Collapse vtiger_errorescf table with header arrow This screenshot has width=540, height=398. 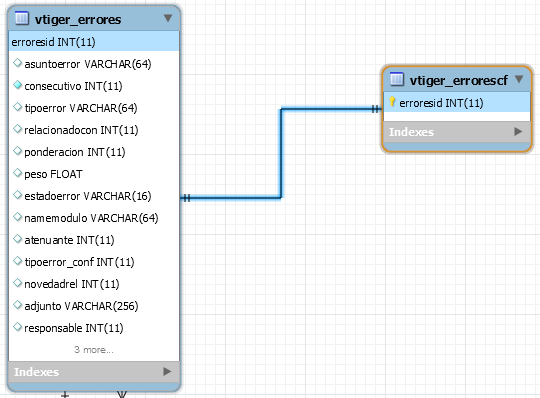519,79
